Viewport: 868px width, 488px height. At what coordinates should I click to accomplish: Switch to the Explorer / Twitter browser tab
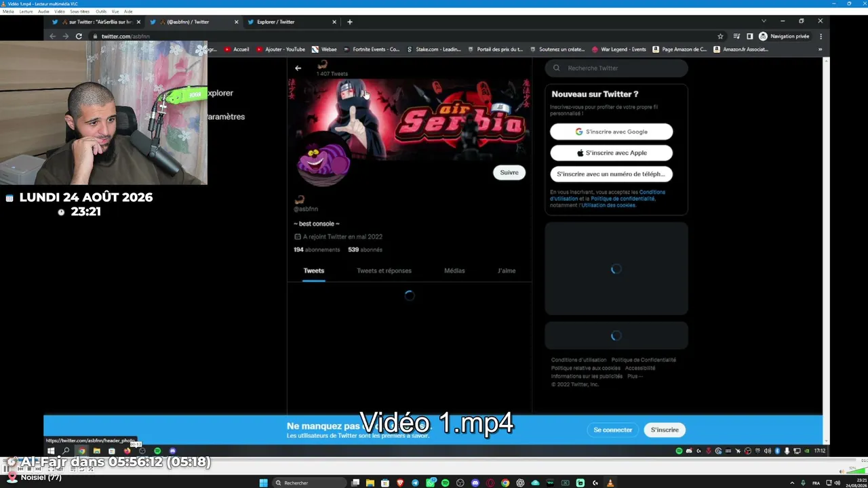(x=292, y=22)
